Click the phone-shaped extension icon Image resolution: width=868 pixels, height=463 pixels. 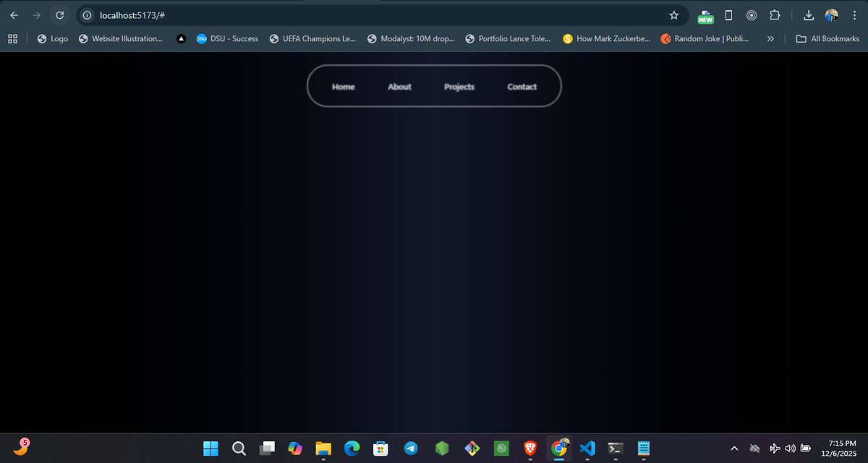pos(728,14)
